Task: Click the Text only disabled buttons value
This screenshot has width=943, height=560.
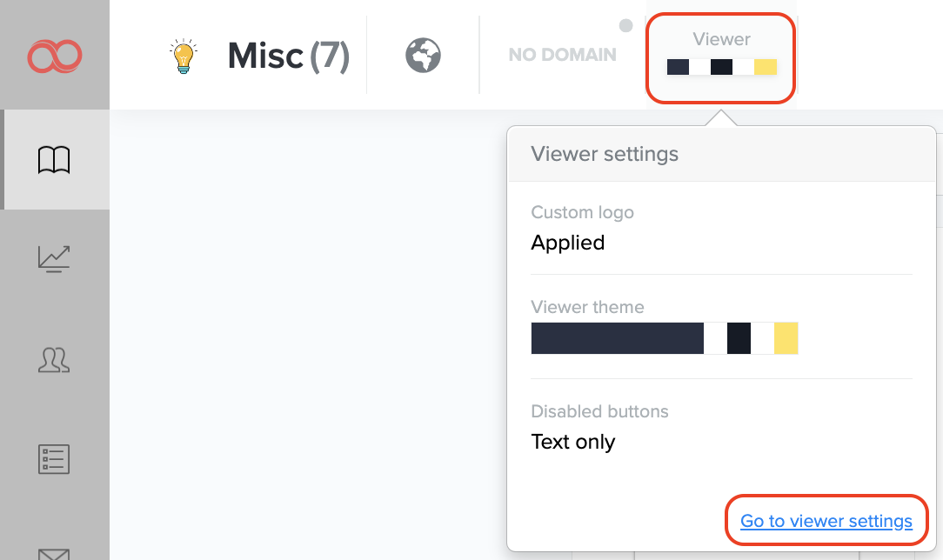Action: point(572,442)
